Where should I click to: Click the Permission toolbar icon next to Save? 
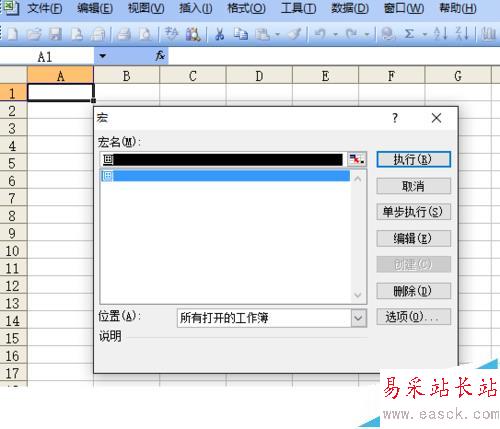point(77,34)
